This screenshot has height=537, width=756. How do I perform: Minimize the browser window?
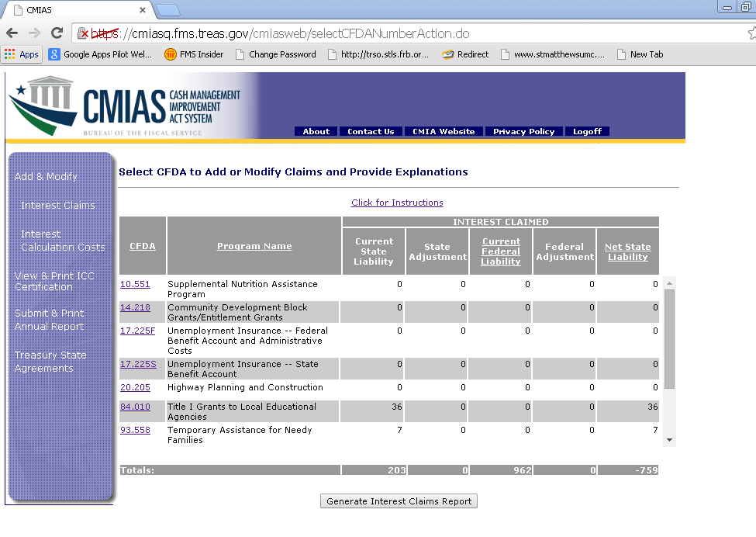(727, 7)
